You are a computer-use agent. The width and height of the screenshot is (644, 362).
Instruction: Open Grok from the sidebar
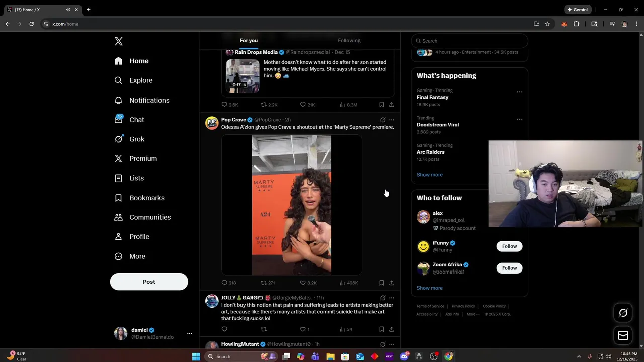click(130, 139)
